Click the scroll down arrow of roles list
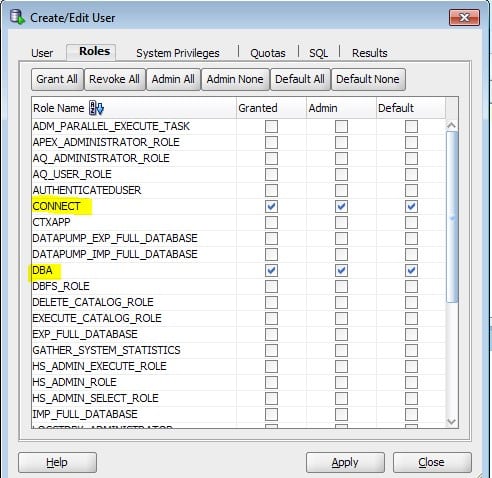The image size is (492, 478). (x=452, y=421)
